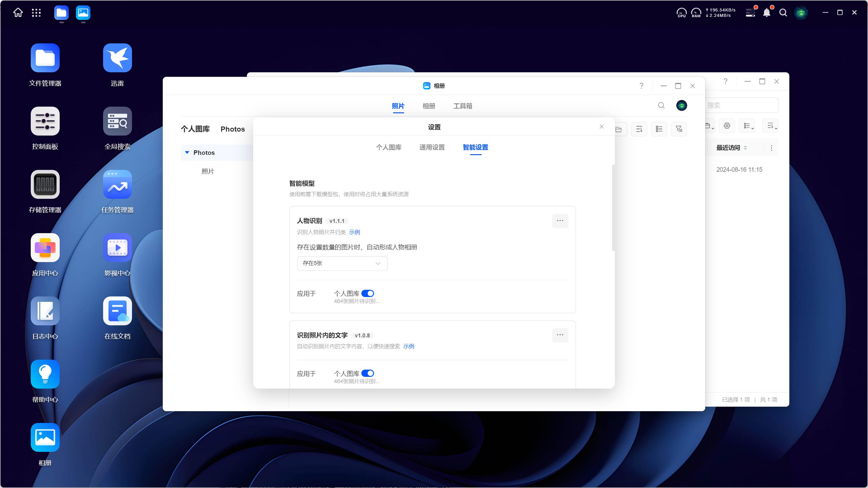Image resolution: width=868 pixels, height=488 pixels.
Task: Open the App Center (应用中心) icon
Action: (45, 248)
